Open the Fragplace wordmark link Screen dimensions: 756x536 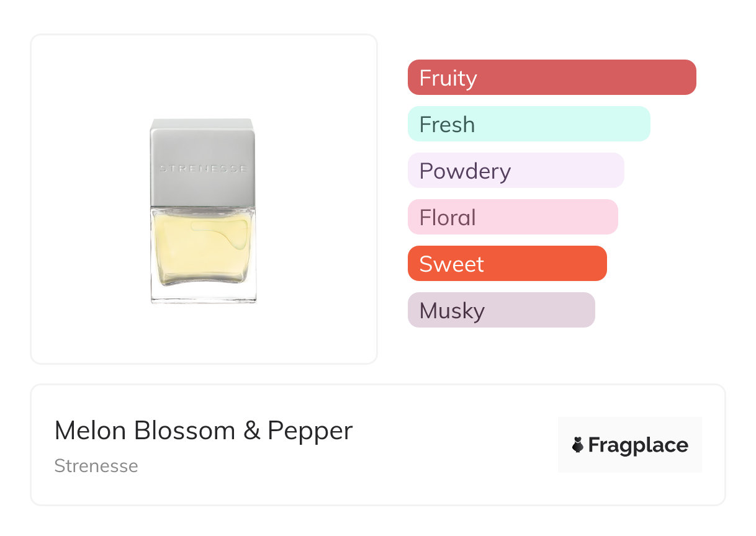click(x=637, y=445)
